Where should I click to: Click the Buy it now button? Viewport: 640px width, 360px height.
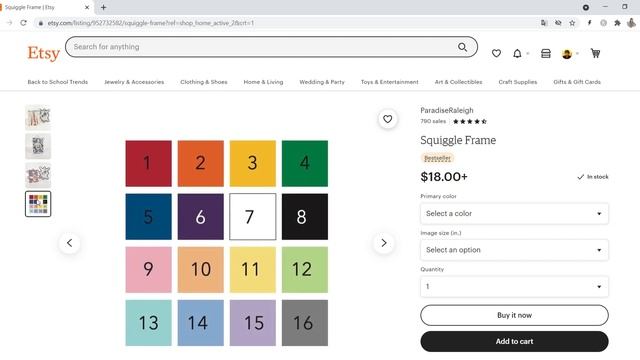(514, 315)
